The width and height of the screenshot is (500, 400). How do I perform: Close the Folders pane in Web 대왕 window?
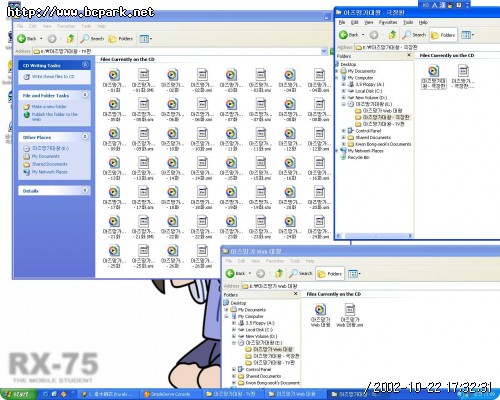[x=295, y=294]
